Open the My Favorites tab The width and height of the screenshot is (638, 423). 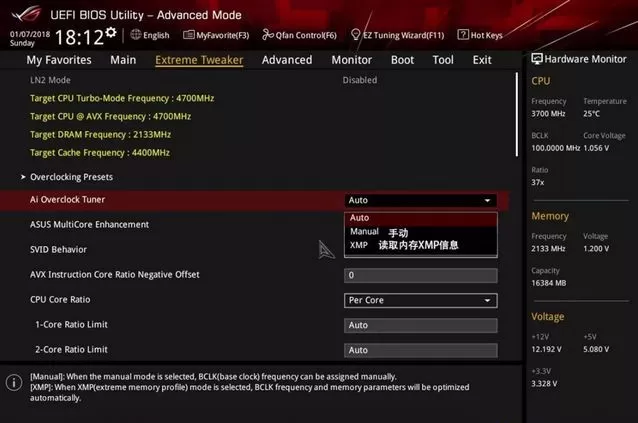click(59, 60)
